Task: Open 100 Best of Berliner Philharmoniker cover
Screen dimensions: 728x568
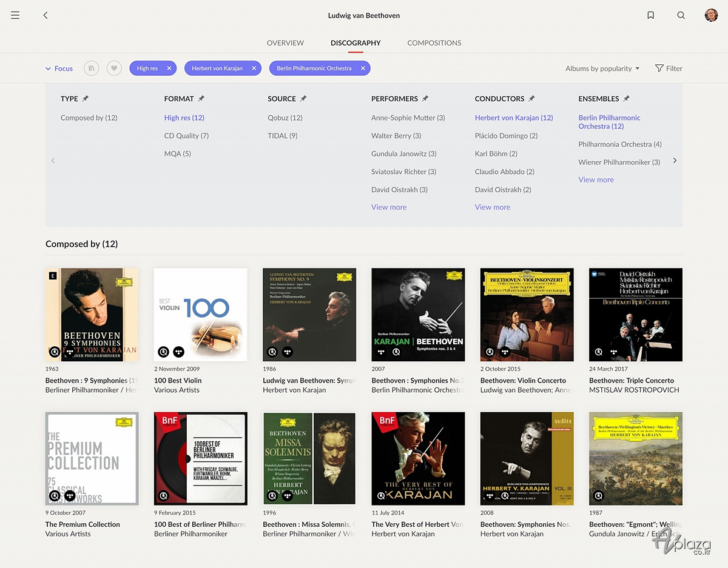Action: 201,459
